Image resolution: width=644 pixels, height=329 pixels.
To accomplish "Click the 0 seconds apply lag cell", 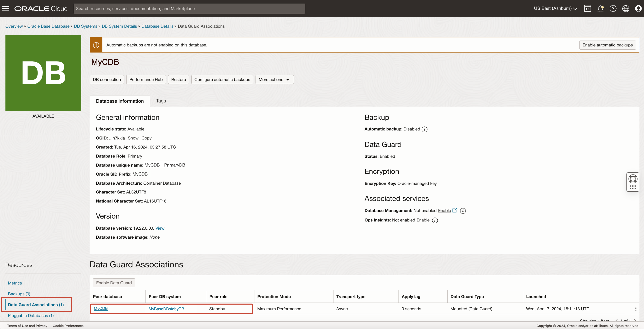I will pyautogui.click(x=411, y=309).
